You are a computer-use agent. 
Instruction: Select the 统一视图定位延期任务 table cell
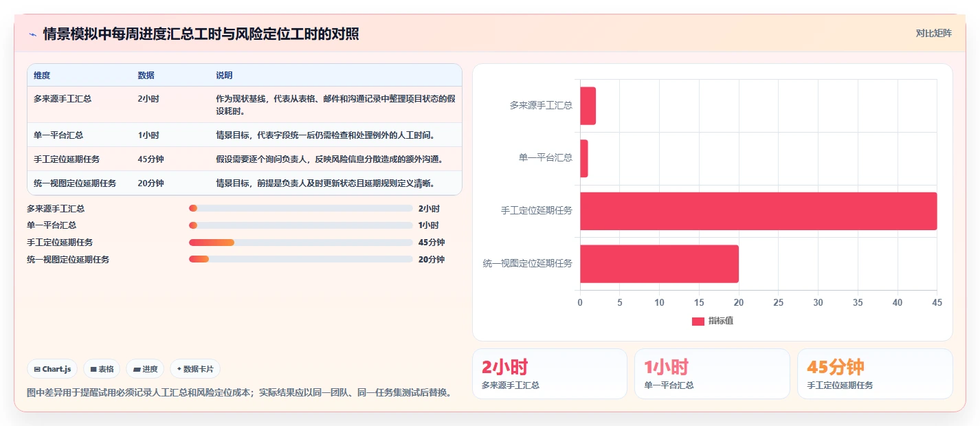tap(75, 183)
